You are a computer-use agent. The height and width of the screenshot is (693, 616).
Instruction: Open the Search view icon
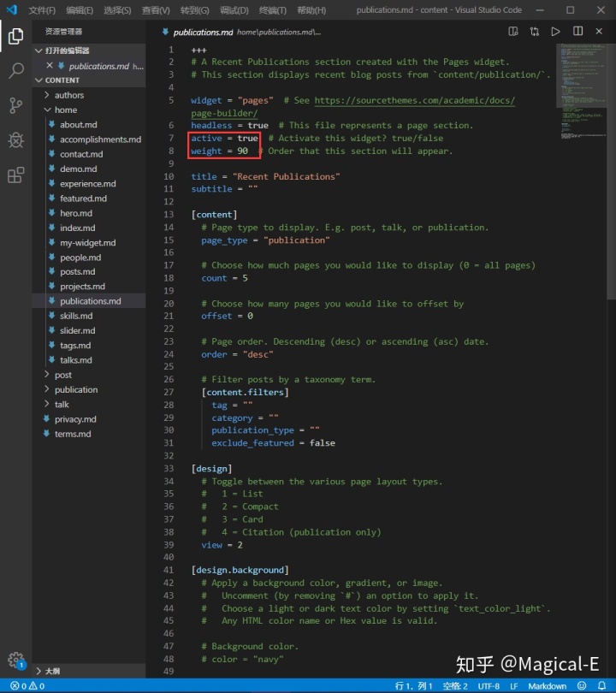coord(16,71)
